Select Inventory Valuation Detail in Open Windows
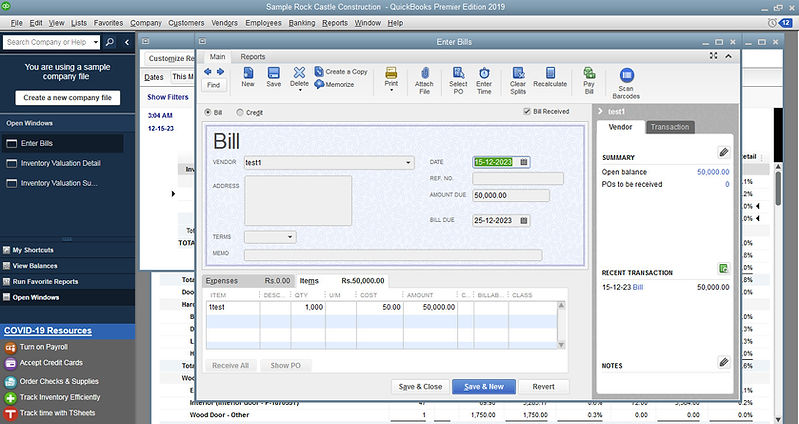This screenshot has width=799, height=424. [62, 164]
